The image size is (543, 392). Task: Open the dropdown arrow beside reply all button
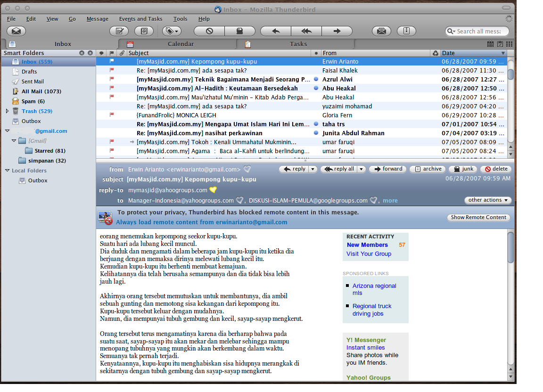tap(361, 169)
